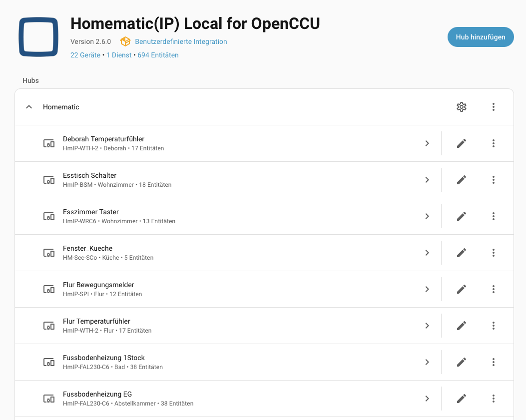Open Homematic hub settings gear
The image size is (526, 420).
point(462,107)
